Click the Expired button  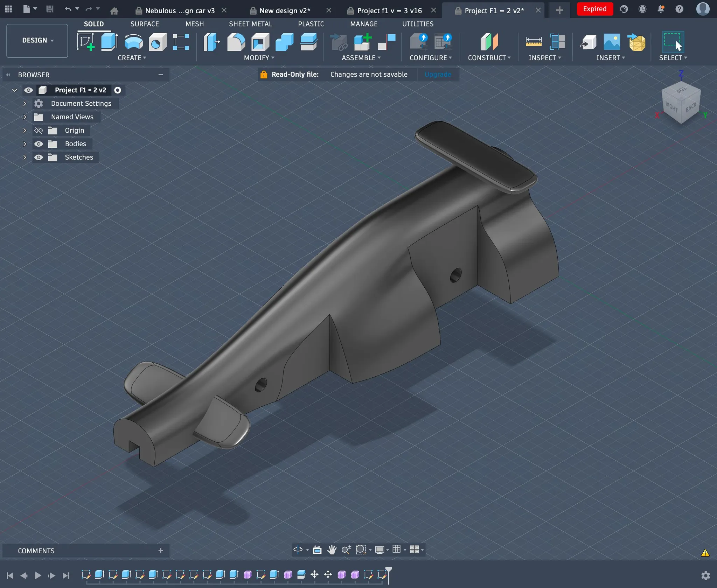(594, 9)
